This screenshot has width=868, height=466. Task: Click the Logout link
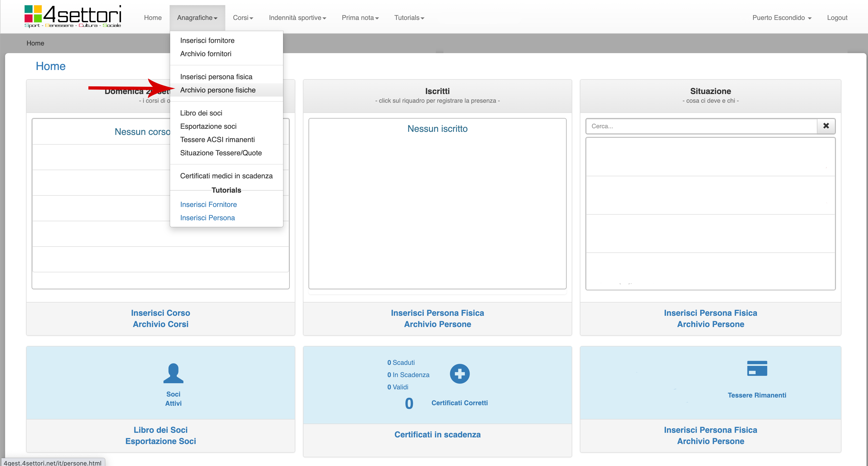pyautogui.click(x=837, y=18)
